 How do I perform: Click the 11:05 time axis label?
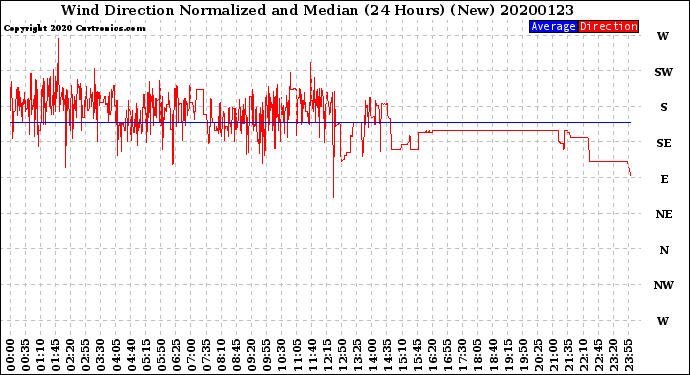297,355
